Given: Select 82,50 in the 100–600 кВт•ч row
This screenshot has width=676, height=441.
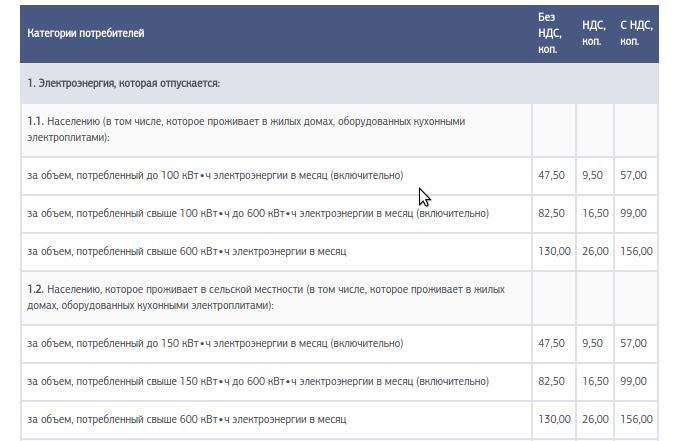Looking at the screenshot, I should [x=551, y=213].
